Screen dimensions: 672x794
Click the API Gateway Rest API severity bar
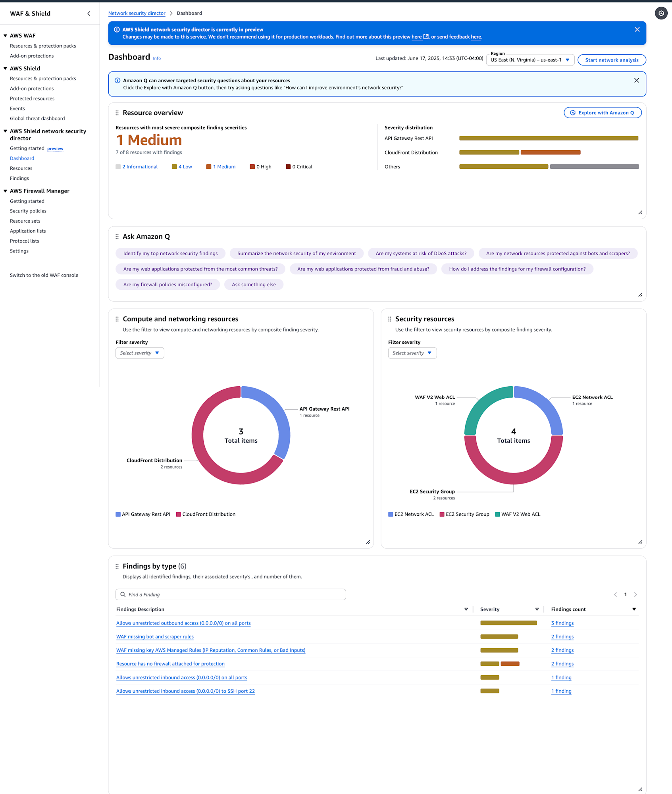coord(549,138)
